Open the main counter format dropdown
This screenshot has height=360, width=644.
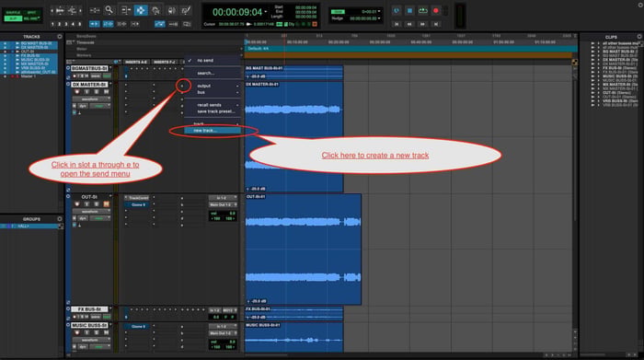coord(266,12)
